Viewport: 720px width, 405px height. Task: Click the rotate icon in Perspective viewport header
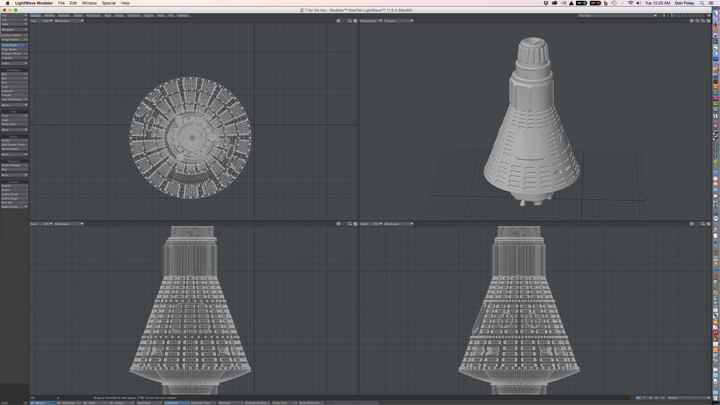click(697, 21)
